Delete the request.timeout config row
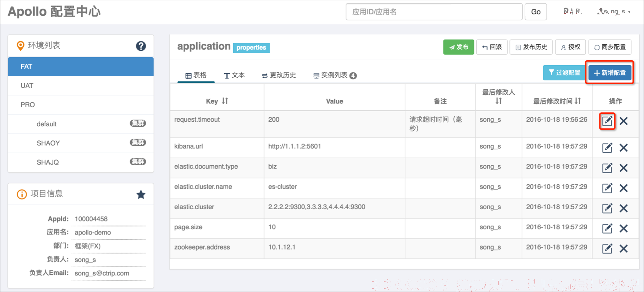The image size is (644, 292). (x=623, y=121)
